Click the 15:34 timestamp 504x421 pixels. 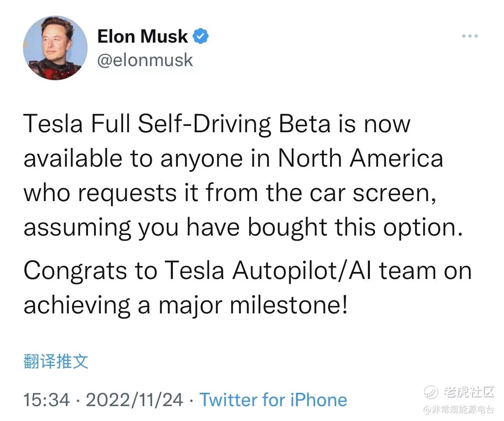47,400
